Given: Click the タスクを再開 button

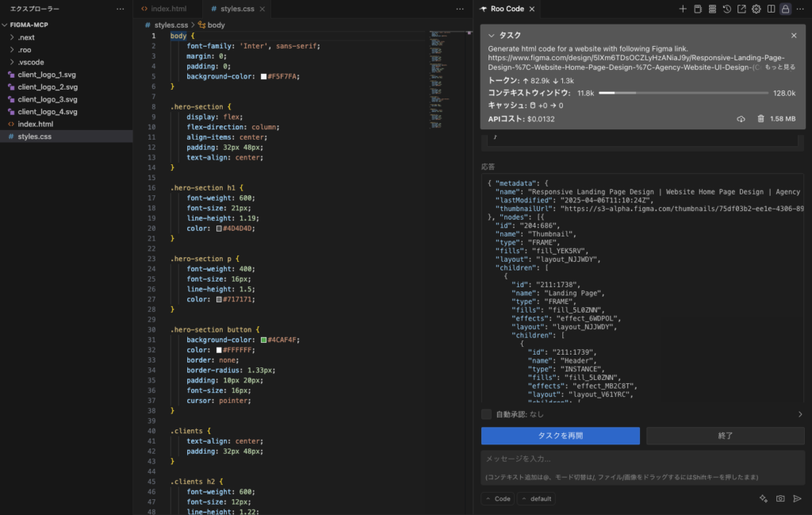Looking at the screenshot, I should pyautogui.click(x=560, y=436).
